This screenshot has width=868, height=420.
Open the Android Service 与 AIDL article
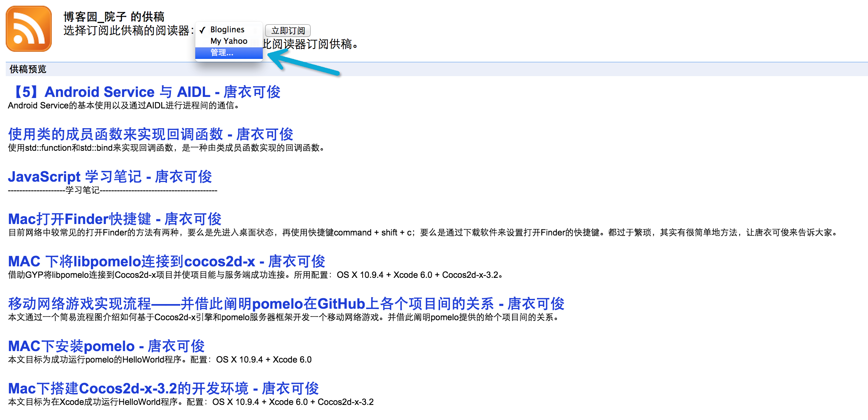(144, 92)
